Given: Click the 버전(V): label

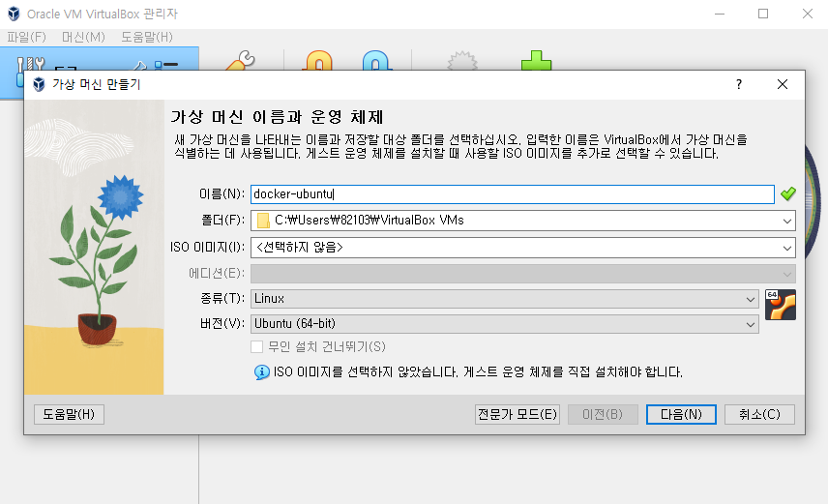Looking at the screenshot, I should pyautogui.click(x=222, y=324).
